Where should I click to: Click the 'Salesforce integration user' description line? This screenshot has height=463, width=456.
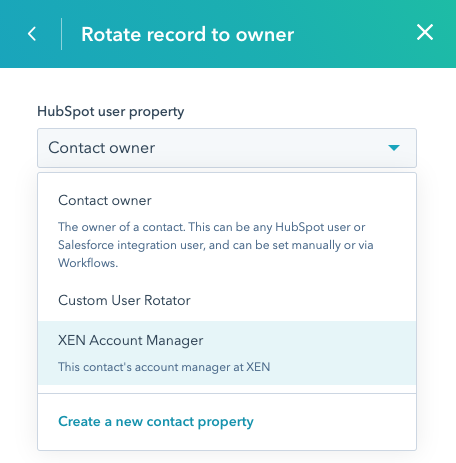[x=216, y=245]
